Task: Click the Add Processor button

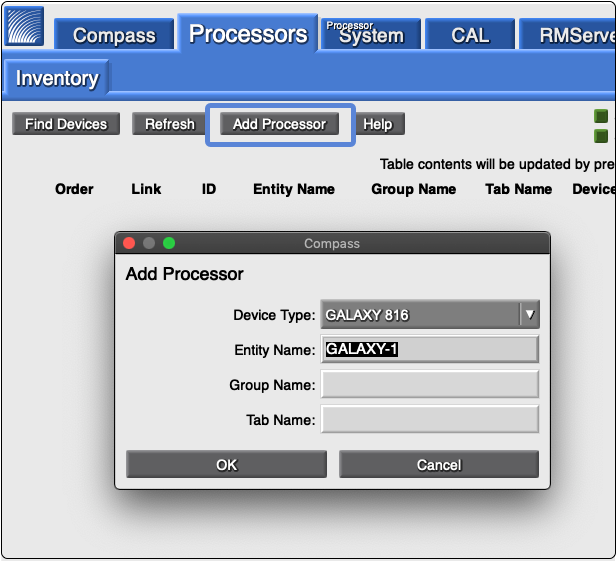Action: (x=279, y=124)
